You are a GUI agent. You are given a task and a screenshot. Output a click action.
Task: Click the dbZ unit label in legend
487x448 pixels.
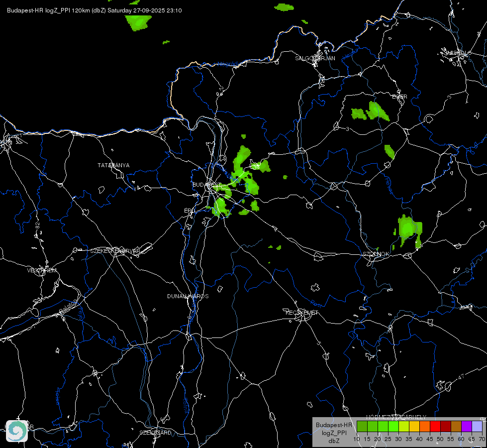tap(334, 441)
